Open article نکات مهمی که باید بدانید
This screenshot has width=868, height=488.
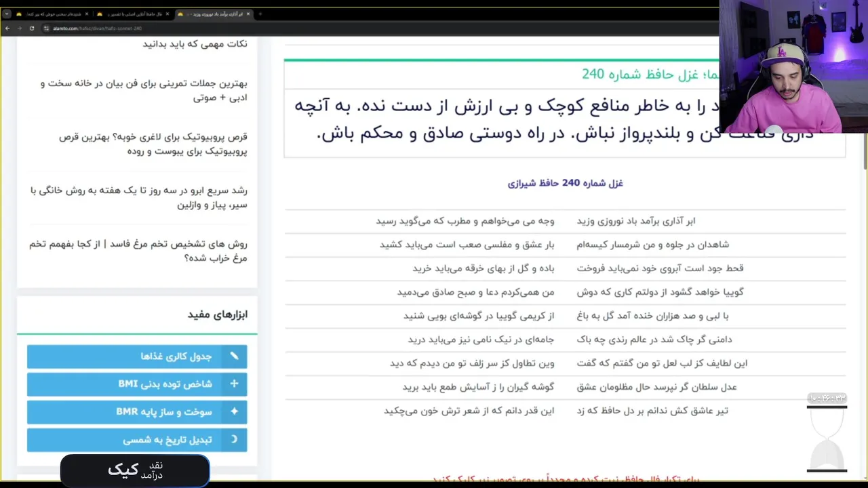(x=195, y=44)
